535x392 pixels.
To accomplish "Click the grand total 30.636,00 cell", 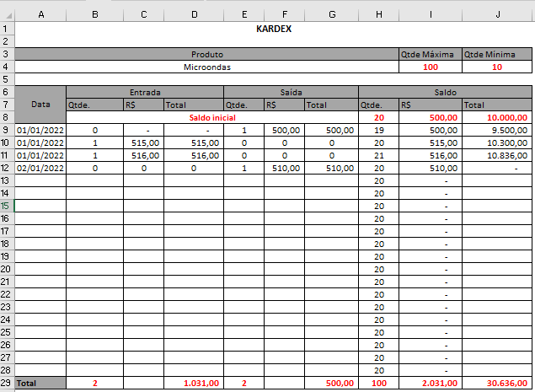I will pos(497,383).
